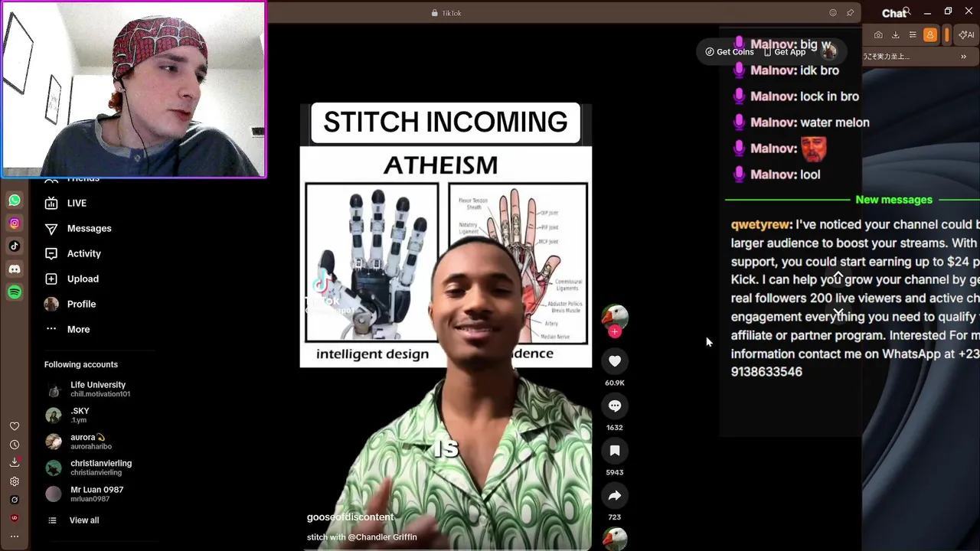This screenshot has height=551, width=980.
Task: Open TikTok Activity notifications
Action: pyautogui.click(x=73, y=253)
